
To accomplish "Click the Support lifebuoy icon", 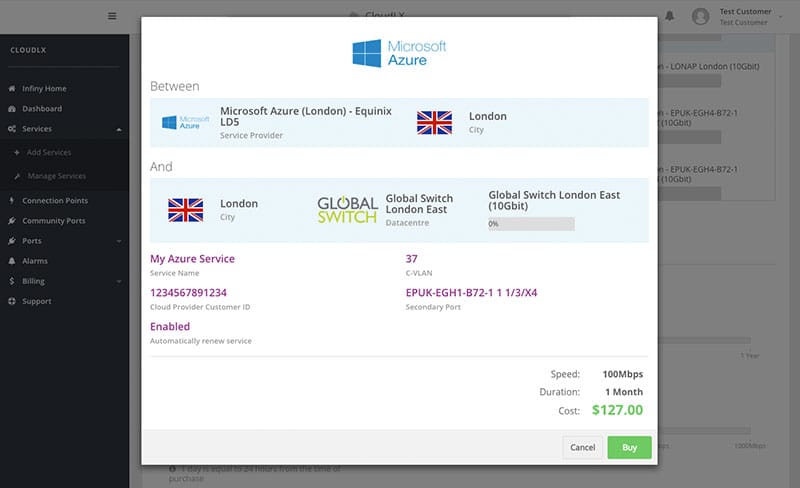I will [x=12, y=301].
